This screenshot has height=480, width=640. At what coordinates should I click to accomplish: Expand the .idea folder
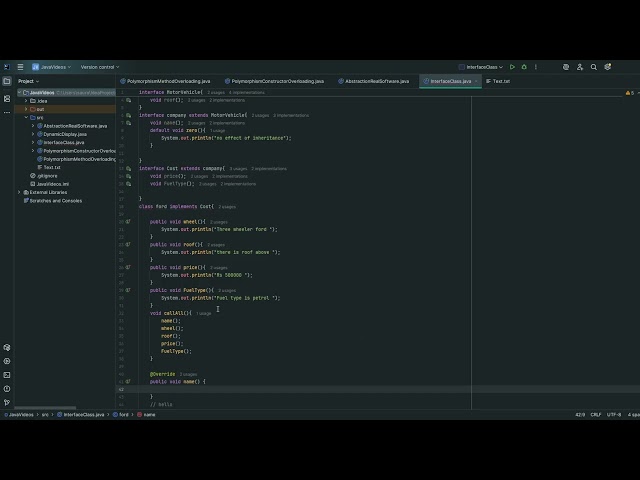[x=26, y=101]
